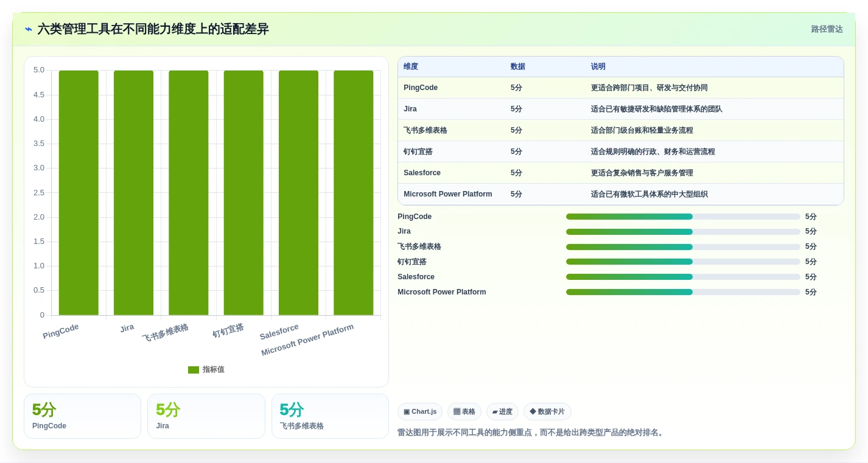Click the Jira progress bar
The height and width of the screenshot is (463, 868).
tap(683, 232)
